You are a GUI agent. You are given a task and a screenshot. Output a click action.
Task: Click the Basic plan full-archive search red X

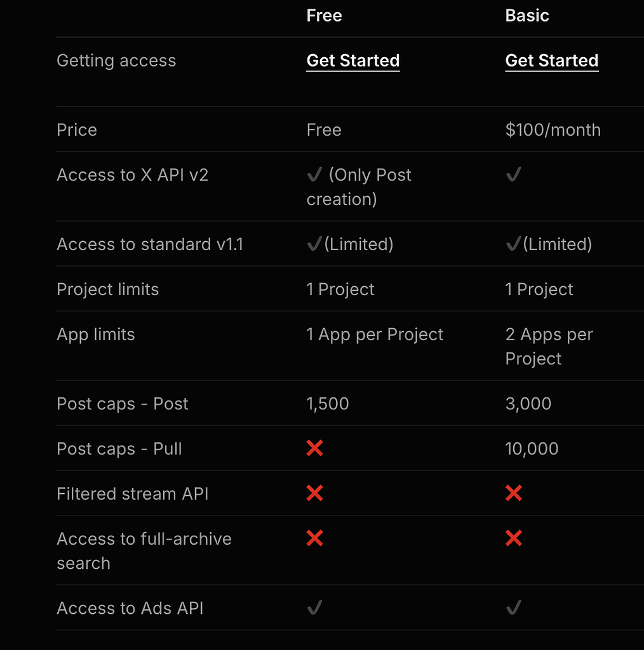pyautogui.click(x=513, y=538)
